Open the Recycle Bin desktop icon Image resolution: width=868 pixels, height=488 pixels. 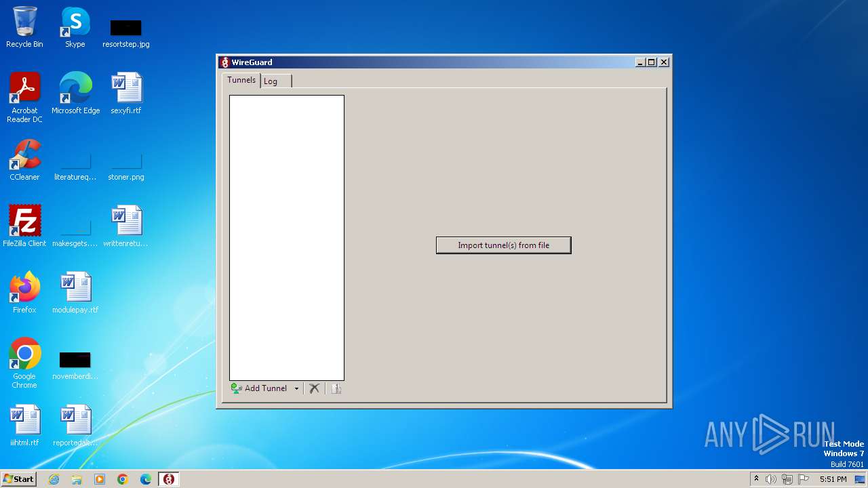coord(24,27)
